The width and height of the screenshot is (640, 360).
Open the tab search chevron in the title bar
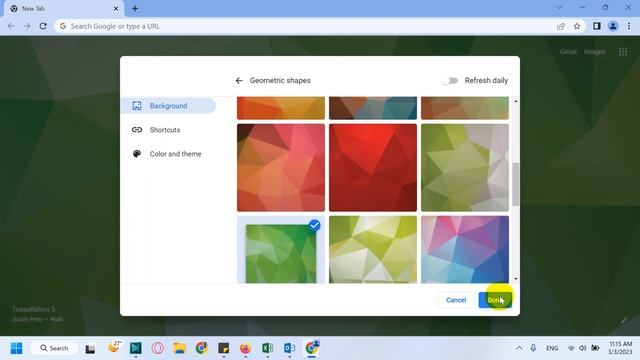pos(559,7)
